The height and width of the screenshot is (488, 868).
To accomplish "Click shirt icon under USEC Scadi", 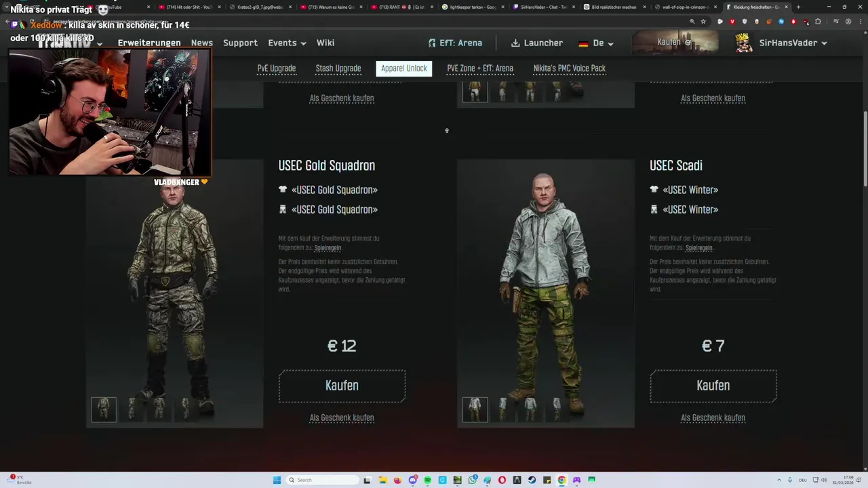I will pyautogui.click(x=654, y=190).
